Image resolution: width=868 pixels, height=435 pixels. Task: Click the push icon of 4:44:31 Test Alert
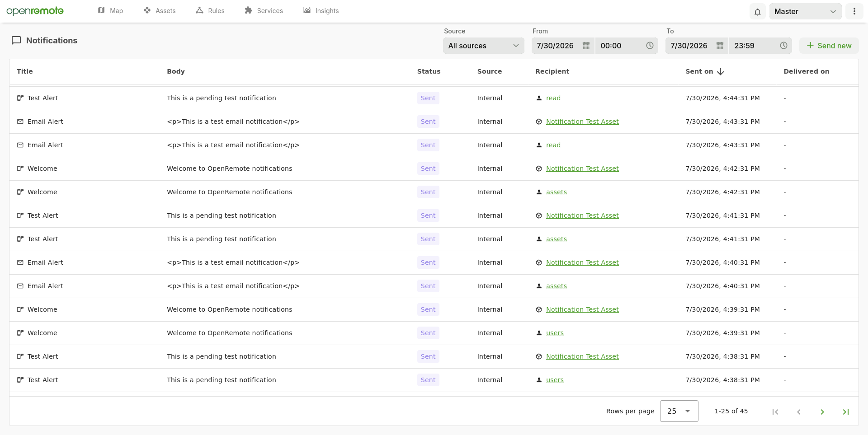(20, 98)
